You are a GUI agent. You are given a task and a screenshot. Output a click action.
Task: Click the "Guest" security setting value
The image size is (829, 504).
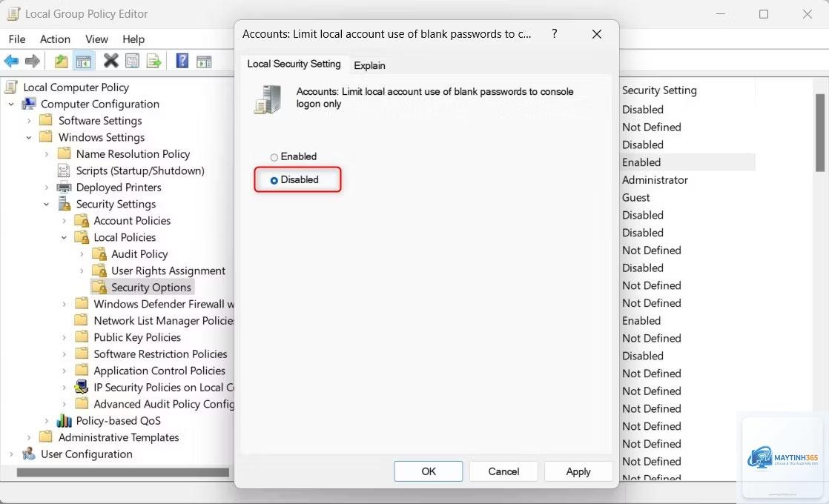635,198
